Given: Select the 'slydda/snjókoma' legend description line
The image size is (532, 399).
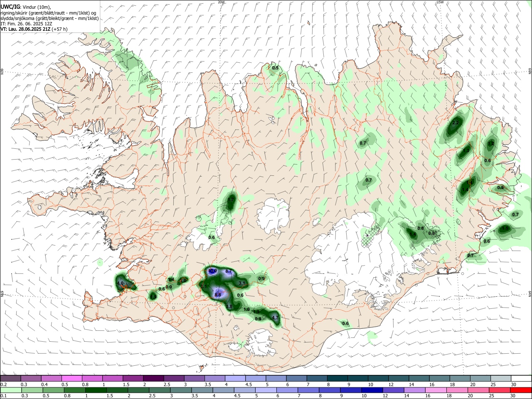Looking at the screenshot, I should [49, 18].
